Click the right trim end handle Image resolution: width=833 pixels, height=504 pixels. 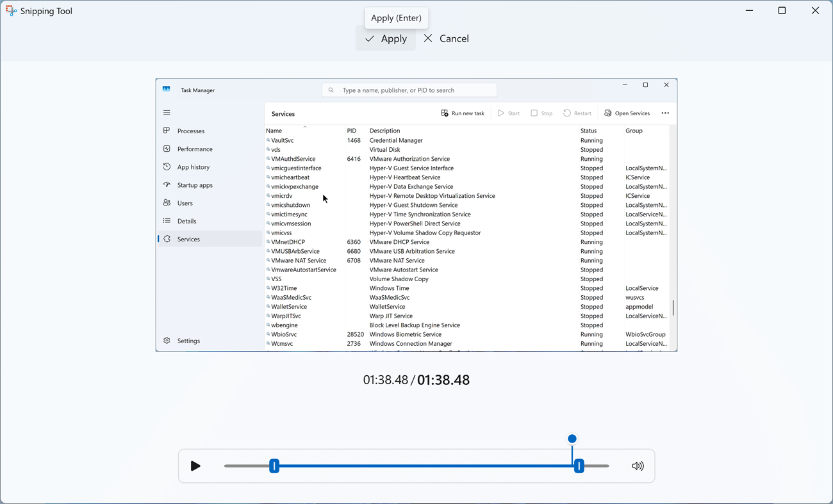tap(579, 466)
